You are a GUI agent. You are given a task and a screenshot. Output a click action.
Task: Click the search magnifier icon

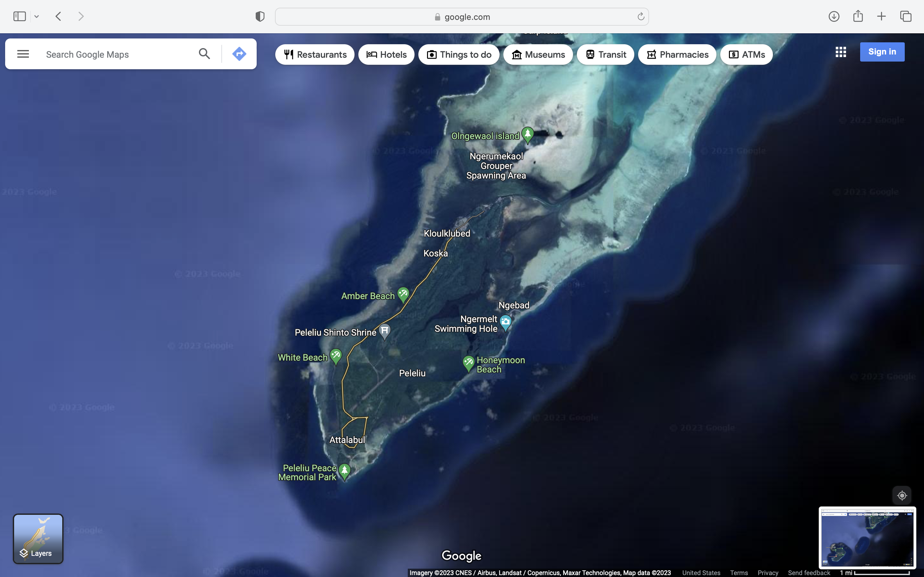tap(204, 54)
